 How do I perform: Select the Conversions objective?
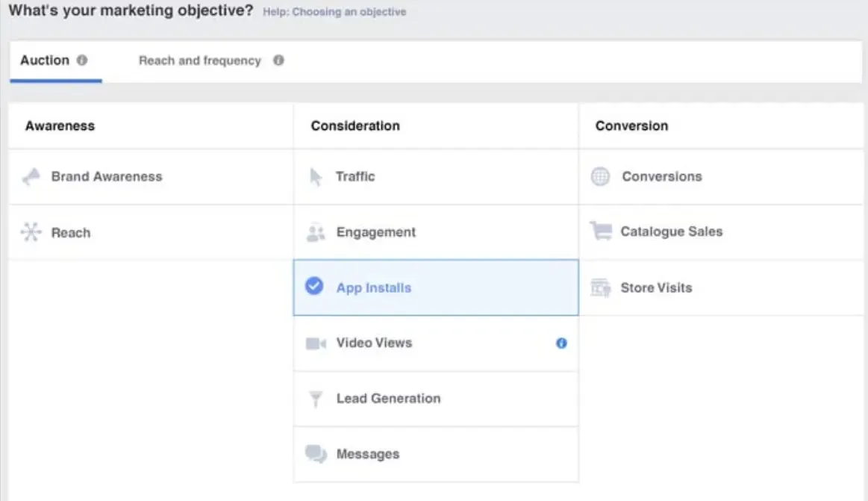661,176
